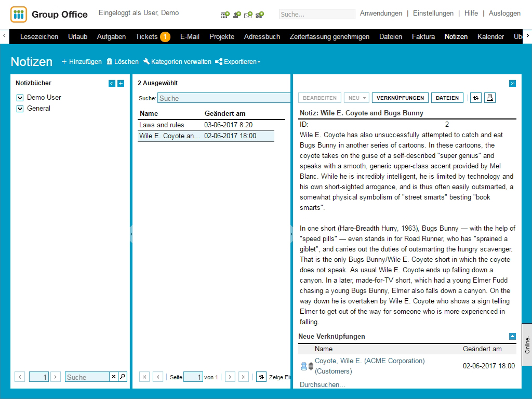This screenshot has width=532, height=399.
Task: Open the Coyote, Wile E. contact link
Action: pyautogui.click(x=369, y=361)
